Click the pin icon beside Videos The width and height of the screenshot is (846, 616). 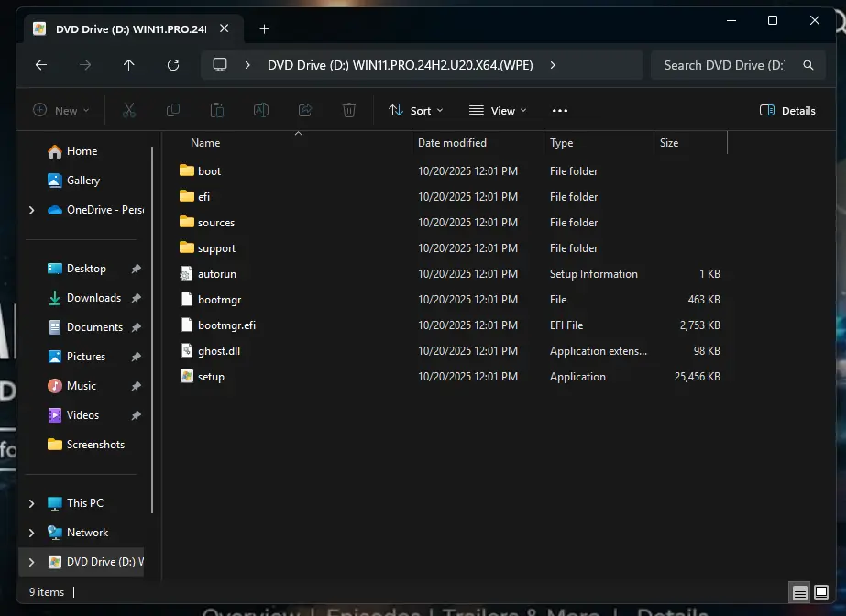click(x=136, y=415)
